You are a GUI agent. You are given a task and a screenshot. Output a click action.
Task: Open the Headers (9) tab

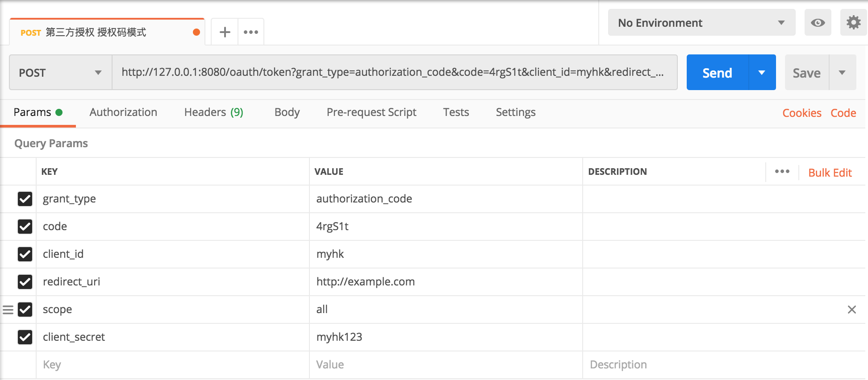(x=213, y=112)
